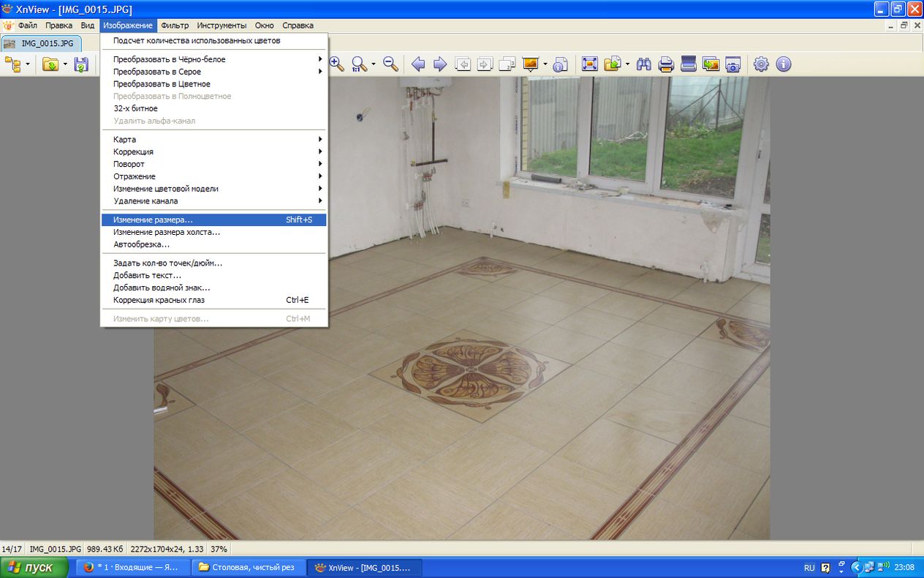Screen dimensions: 924x578
Task: Click the previous page icon
Action: click(463, 64)
